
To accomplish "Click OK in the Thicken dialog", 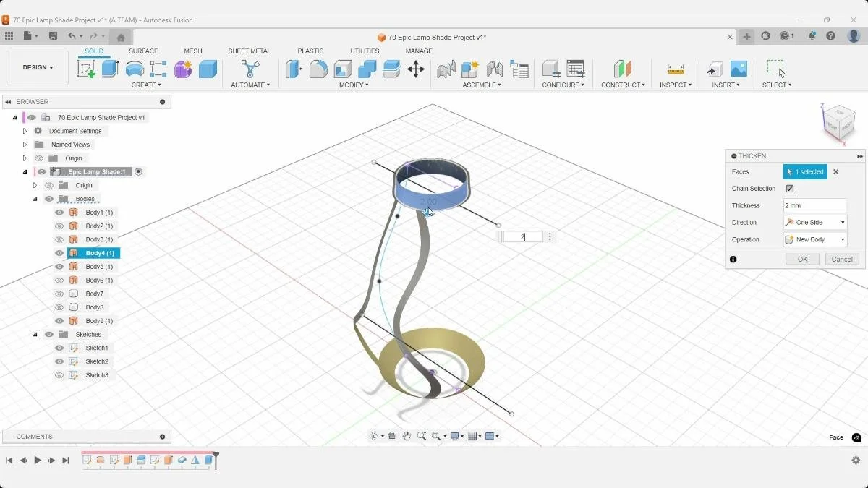I will pos(802,259).
